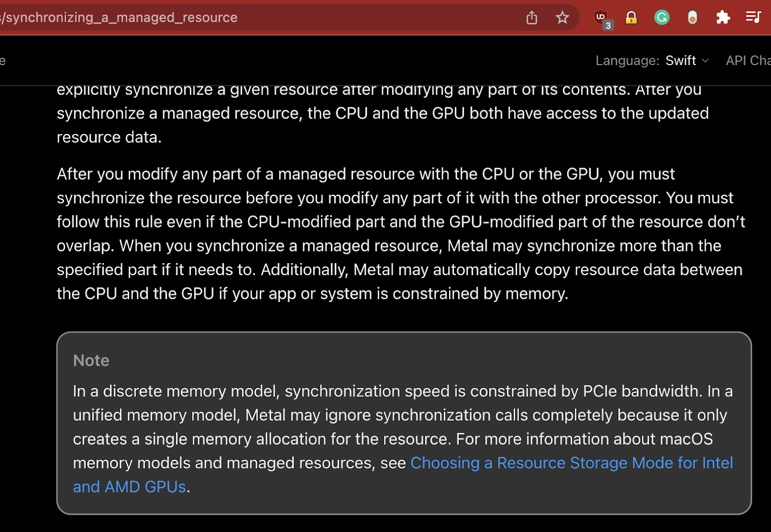The width and height of the screenshot is (771, 532).
Task: Open the Extensions puzzle piece menu
Action: [x=723, y=18]
